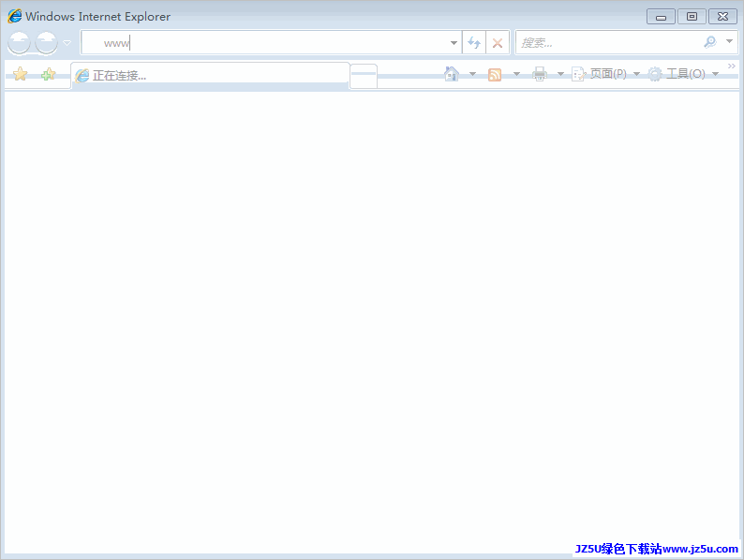
Task: Click the Internet Explorer title bar icon
Action: click(x=15, y=16)
